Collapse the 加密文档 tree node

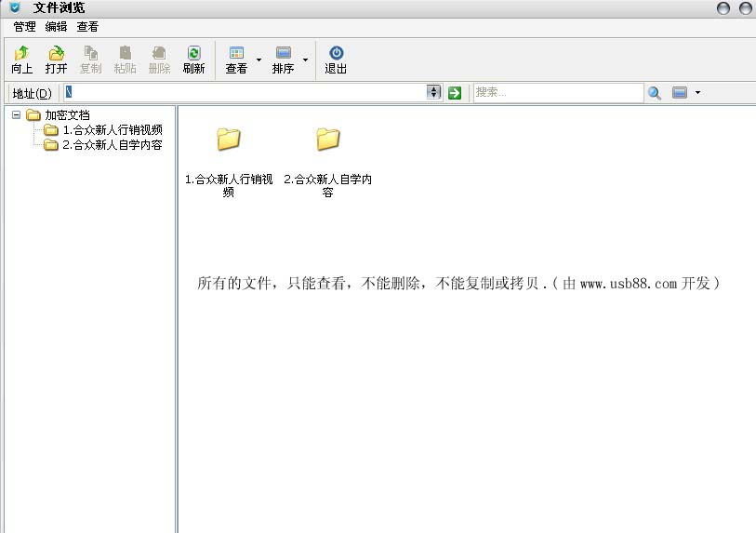16,115
